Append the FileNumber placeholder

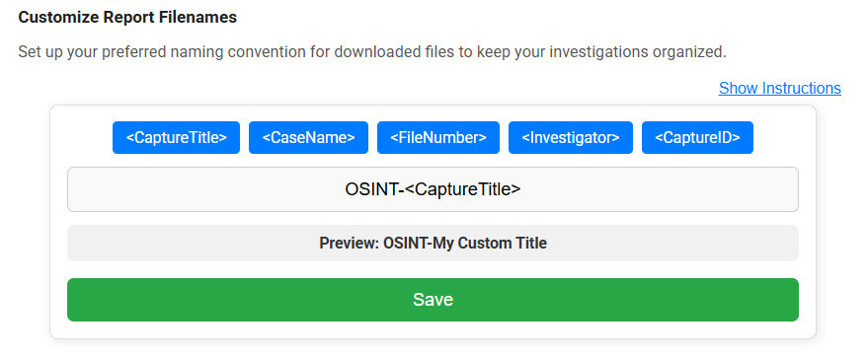[438, 138]
